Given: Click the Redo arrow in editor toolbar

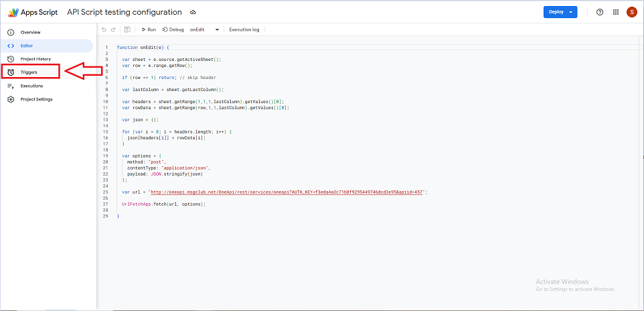Looking at the screenshot, I should pos(113,29).
